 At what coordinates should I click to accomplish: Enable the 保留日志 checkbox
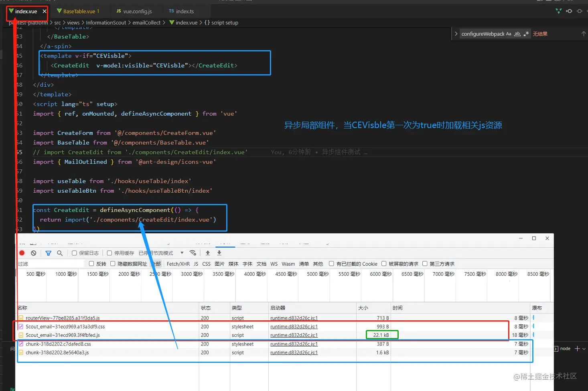point(74,253)
